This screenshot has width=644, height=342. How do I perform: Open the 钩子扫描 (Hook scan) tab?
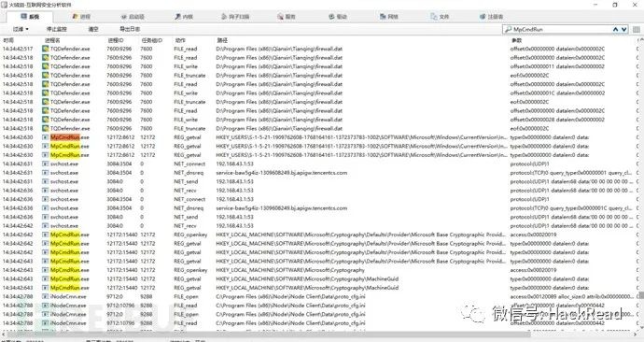pos(235,17)
